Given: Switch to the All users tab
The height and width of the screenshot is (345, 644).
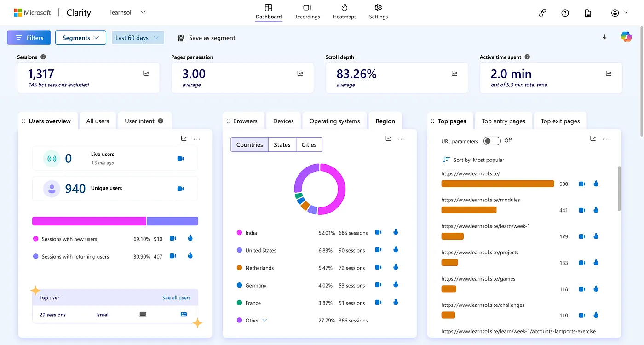Looking at the screenshot, I should click(98, 121).
